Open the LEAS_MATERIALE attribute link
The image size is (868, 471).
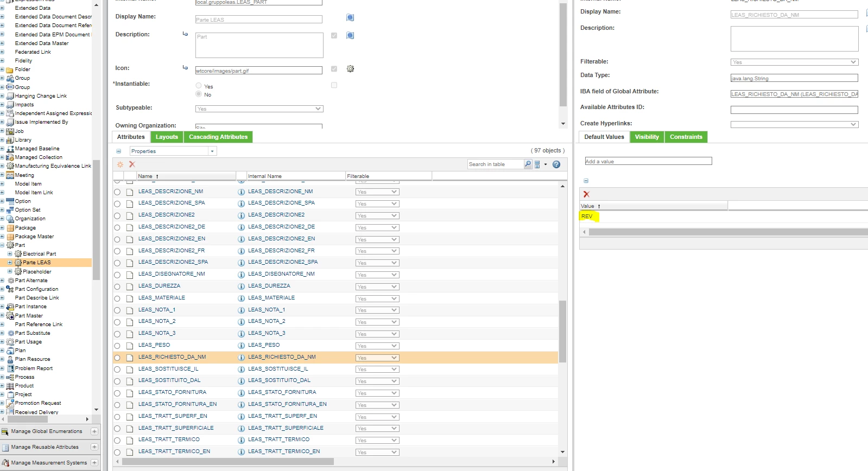click(x=162, y=298)
